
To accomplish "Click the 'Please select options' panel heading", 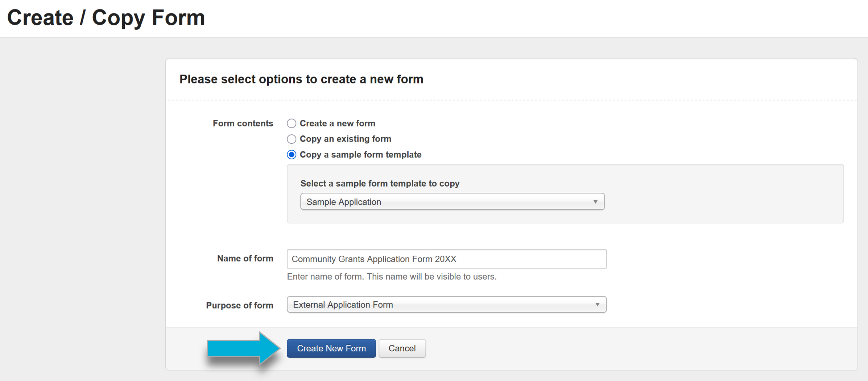I will pos(301,79).
